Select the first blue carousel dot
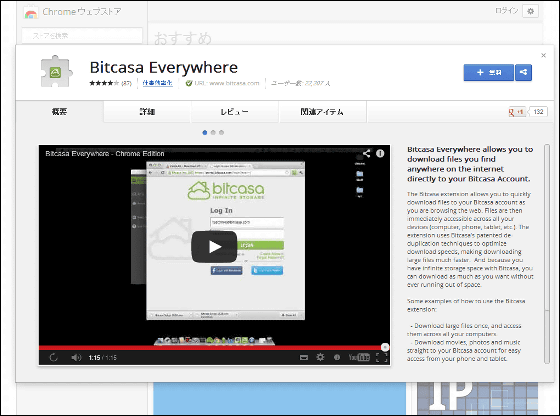The height and width of the screenshot is (416, 560). [x=205, y=132]
